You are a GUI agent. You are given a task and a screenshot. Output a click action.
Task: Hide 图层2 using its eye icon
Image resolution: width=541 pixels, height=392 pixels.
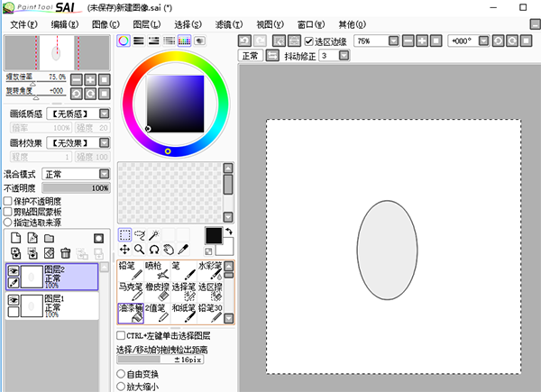[x=14, y=270]
